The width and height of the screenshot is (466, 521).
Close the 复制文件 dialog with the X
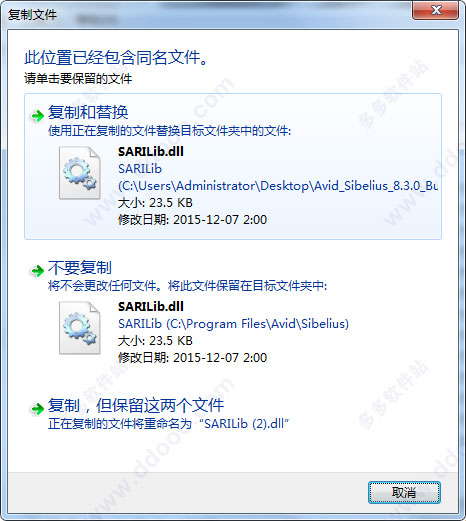[x=435, y=10]
